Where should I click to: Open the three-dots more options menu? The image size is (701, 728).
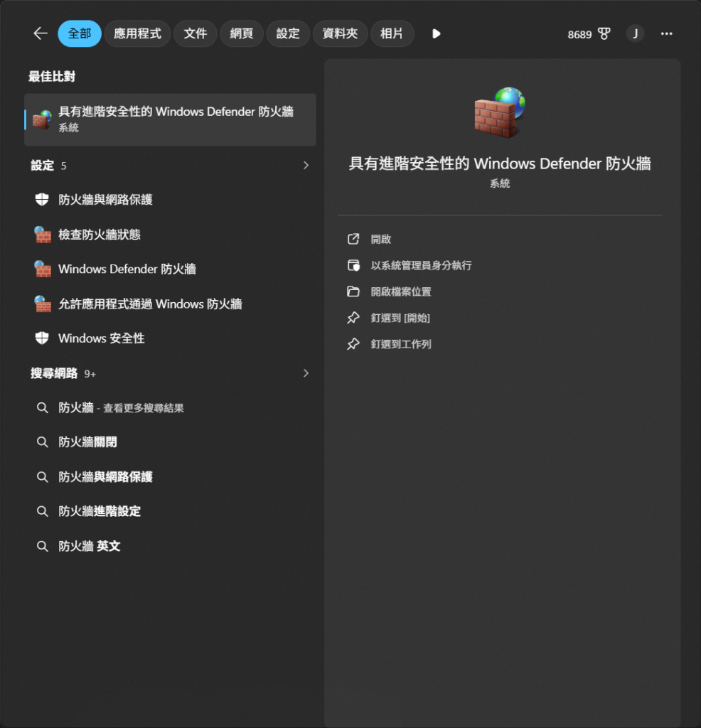click(x=667, y=34)
